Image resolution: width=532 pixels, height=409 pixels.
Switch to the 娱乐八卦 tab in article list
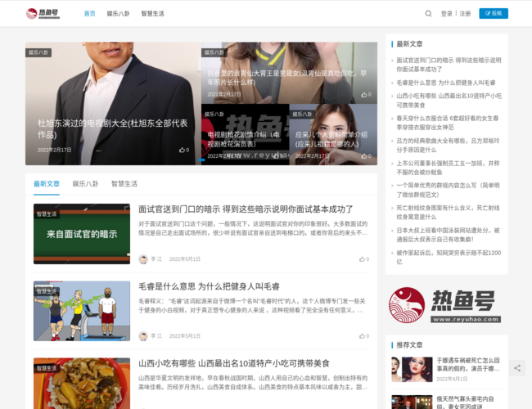pyautogui.click(x=85, y=184)
